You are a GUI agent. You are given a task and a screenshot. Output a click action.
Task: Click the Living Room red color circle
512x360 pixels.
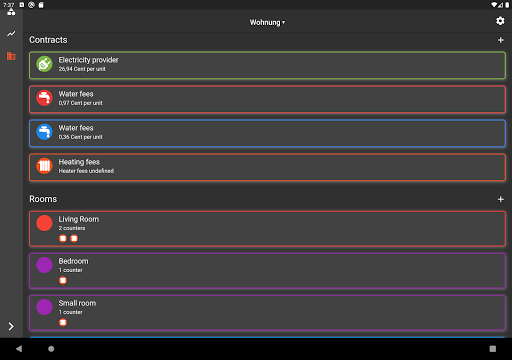pyautogui.click(x=44, y=223)
